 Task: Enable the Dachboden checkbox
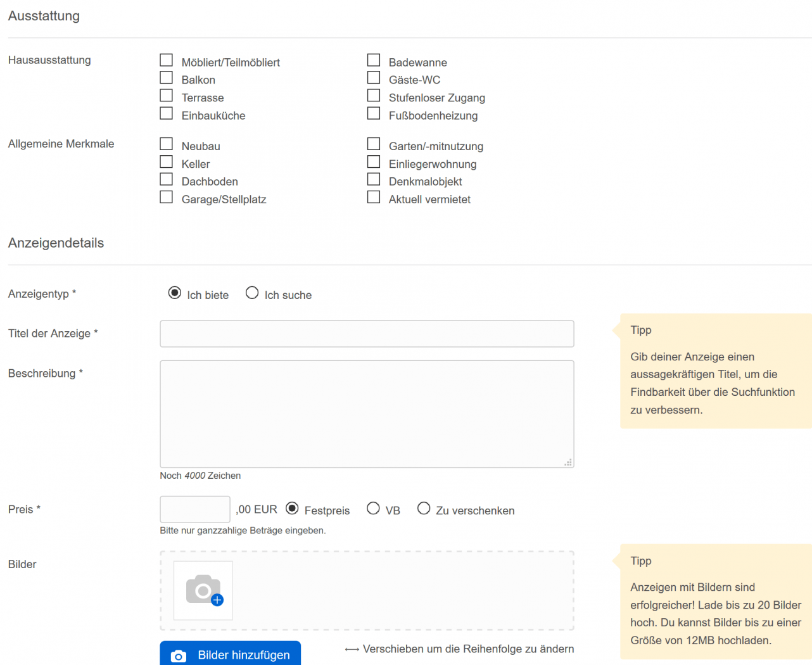click(167, 179)
